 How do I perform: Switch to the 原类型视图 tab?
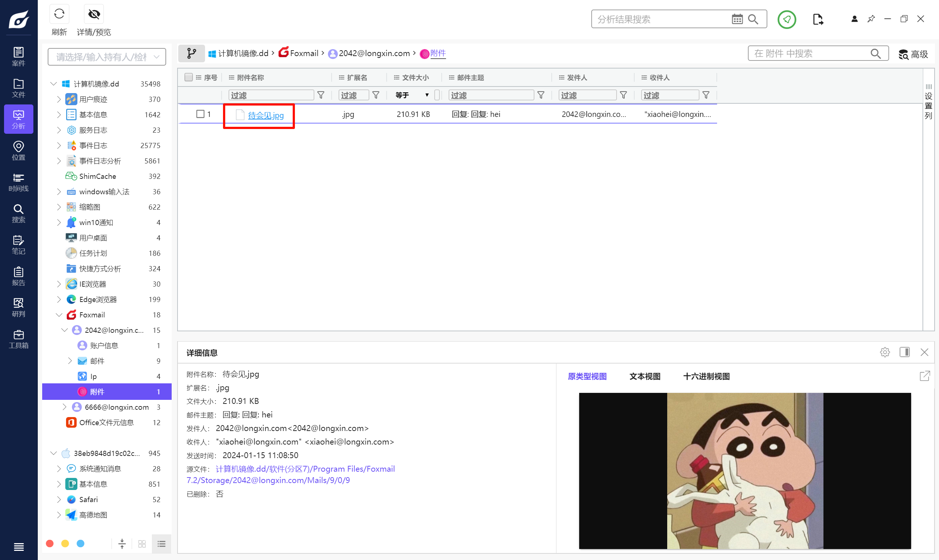(x=587, y=376)
